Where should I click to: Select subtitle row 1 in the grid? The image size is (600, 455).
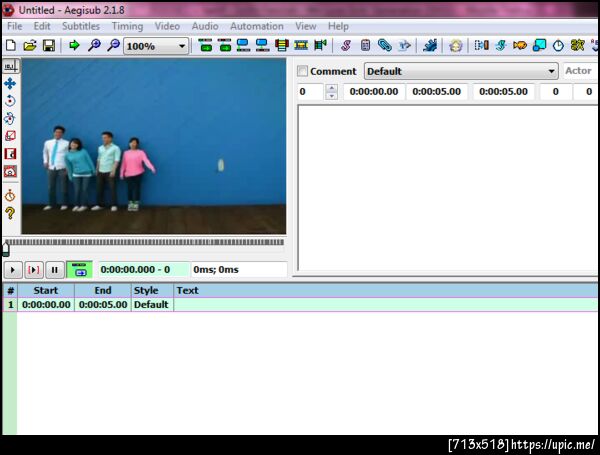300,305
